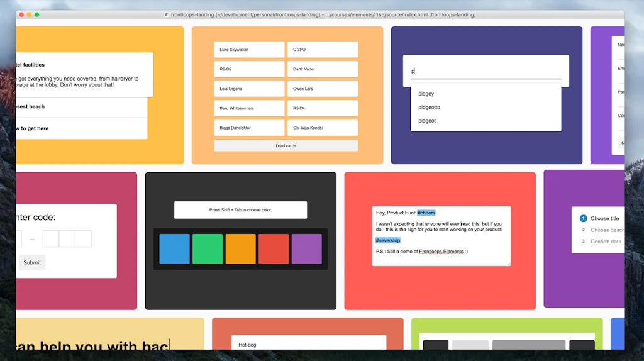Viewport: 644px width, 361px height.
Task: Grab the textarea resize handle
Action: point(508,264)
